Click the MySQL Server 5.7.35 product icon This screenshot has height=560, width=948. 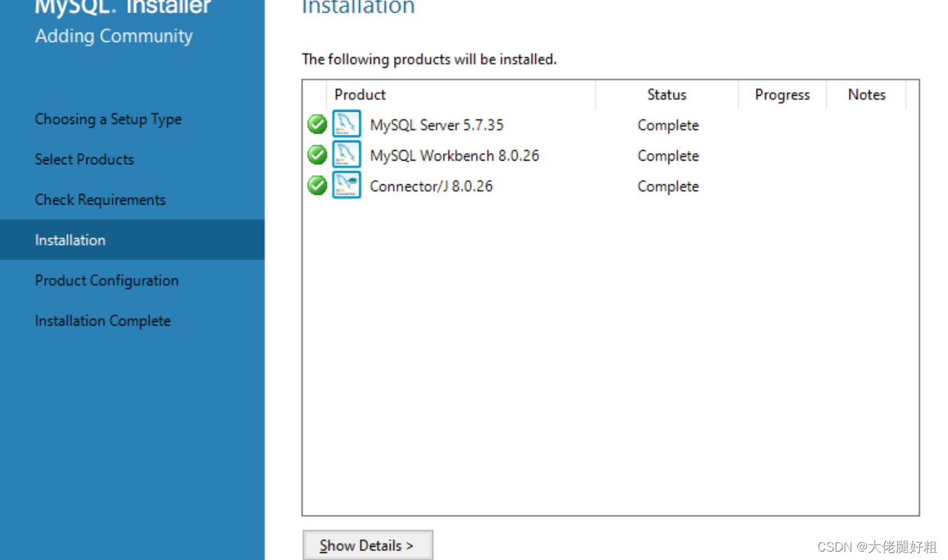[x=347, y=124]
